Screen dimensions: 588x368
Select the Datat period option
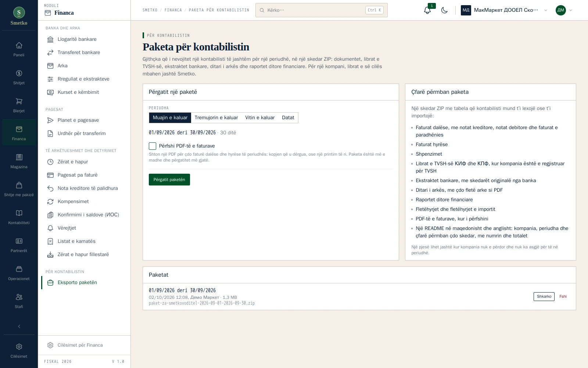click(x=288, y=118)
